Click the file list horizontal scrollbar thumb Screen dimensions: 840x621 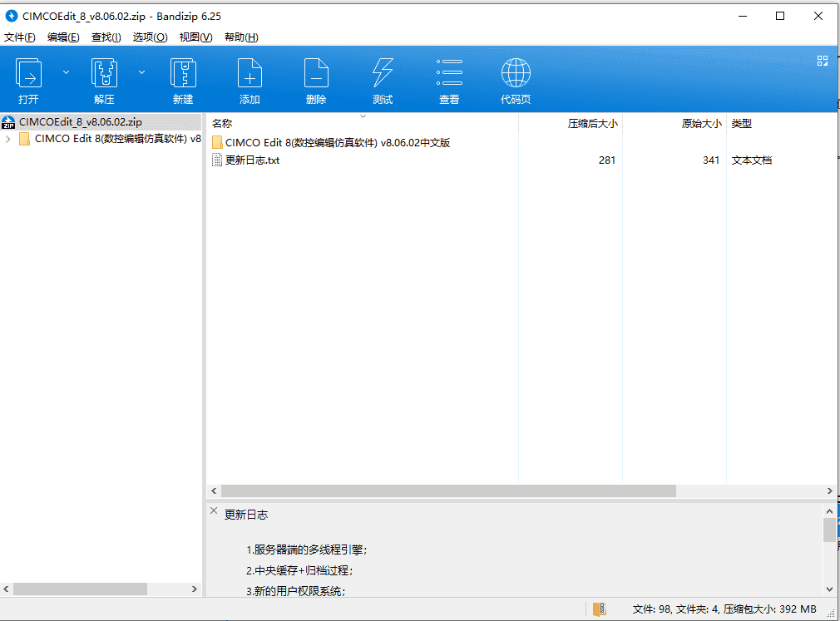point(448,491)
